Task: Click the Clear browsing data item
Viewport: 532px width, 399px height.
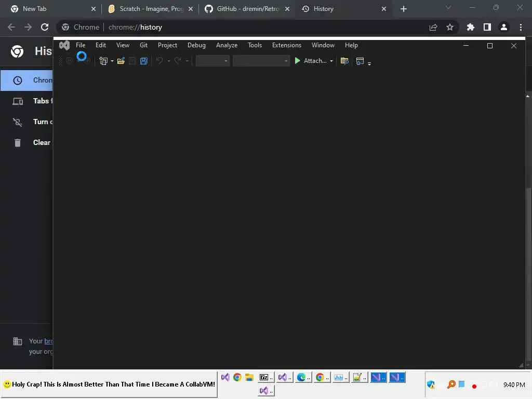Action: coord(27,142)
